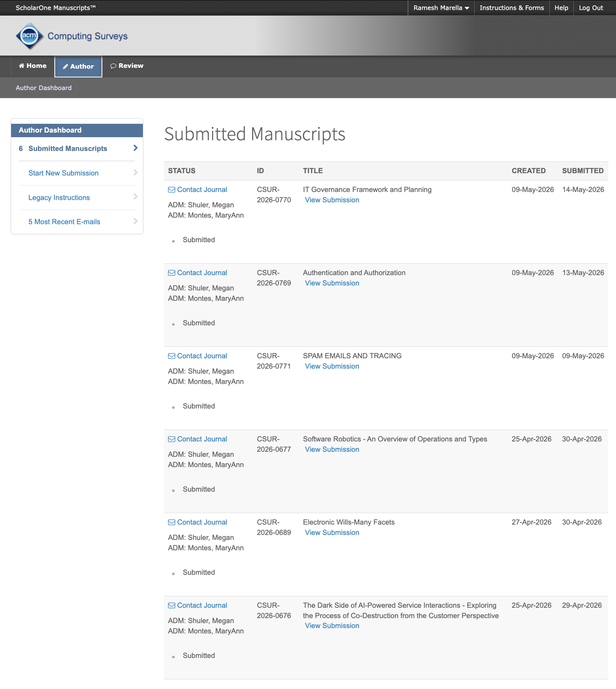
Task: View Submission for SPAM EMAILS AND TRACING
Action: pyautogui.click(x=332, y=366)
